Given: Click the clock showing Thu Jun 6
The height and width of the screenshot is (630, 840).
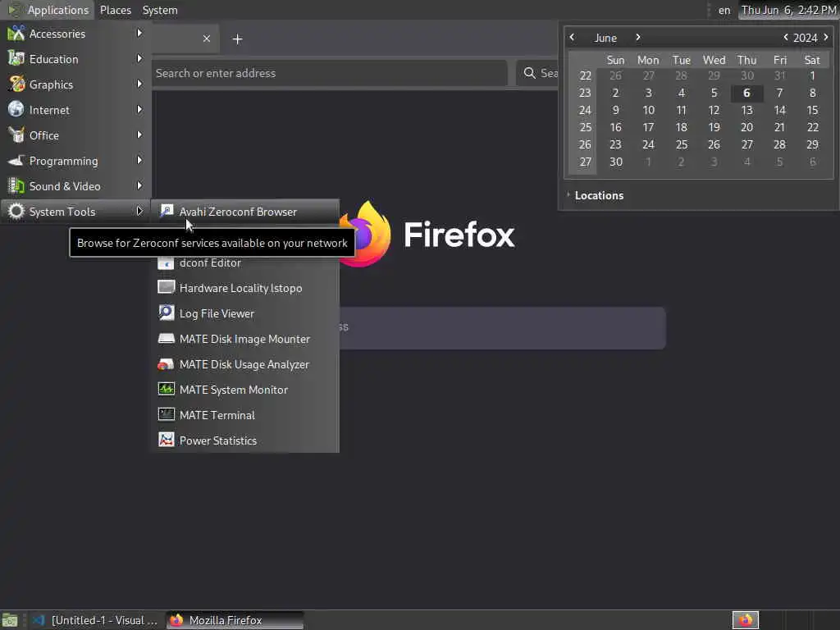Looking at the screenshot, I should tap(788, 10).
